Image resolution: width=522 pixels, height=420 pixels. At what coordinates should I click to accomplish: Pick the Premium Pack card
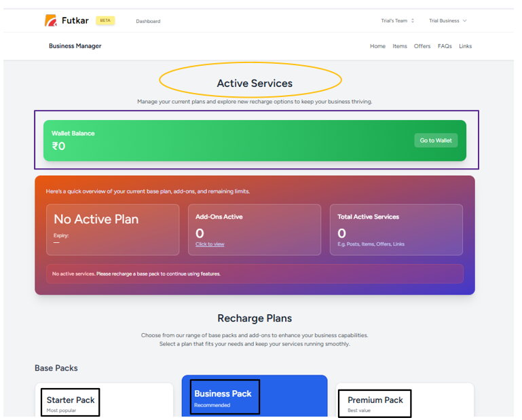tap(405, 400)
